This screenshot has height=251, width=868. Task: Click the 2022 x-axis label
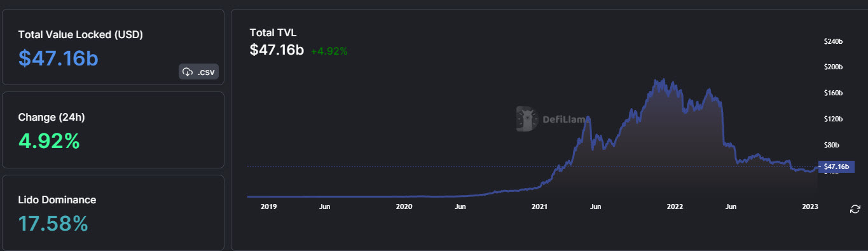coord(675,207)
